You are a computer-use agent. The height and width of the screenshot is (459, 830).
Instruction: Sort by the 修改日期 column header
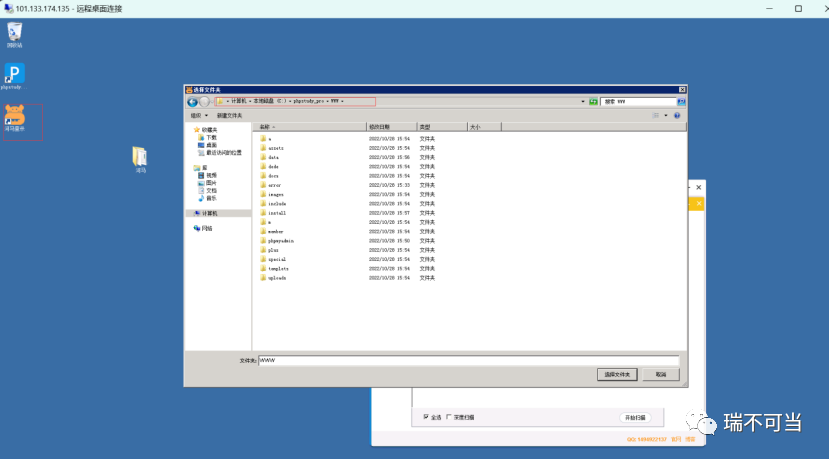(392, 127)
